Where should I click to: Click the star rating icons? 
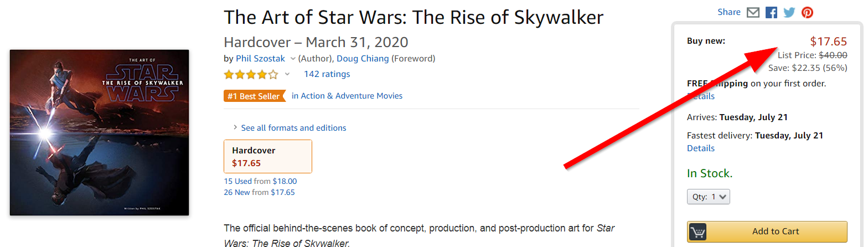click(251, 74)
